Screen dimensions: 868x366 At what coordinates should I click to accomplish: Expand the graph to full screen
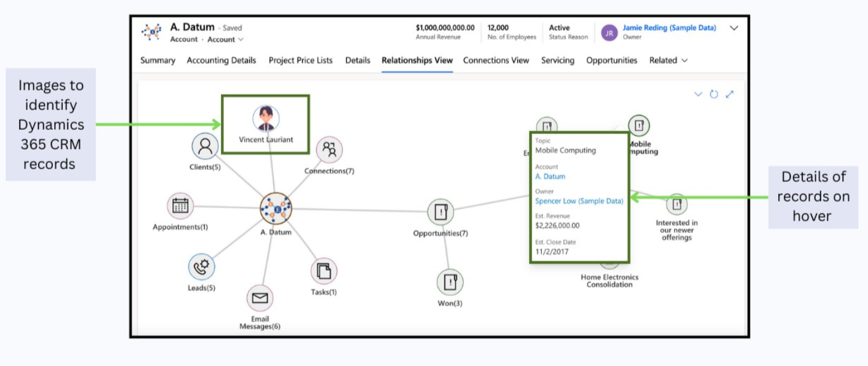(730, 94)
